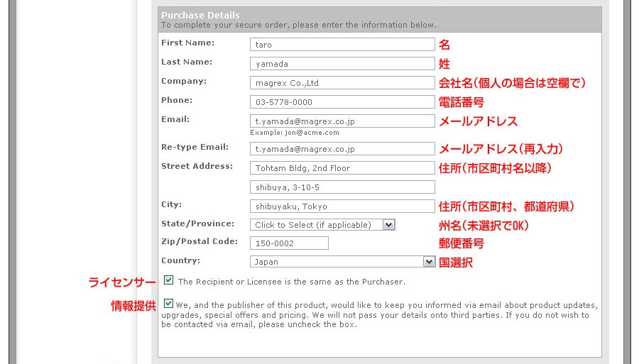639x364 pixels.
Task: Click the 'Re-type Email:' label
Action: click(195, 147)
